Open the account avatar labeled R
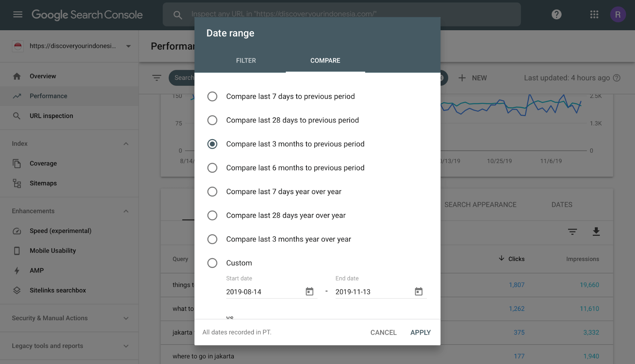635x364 pixels. (x=618, y=14)
